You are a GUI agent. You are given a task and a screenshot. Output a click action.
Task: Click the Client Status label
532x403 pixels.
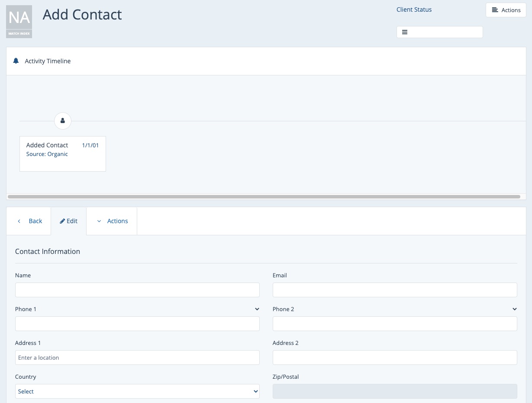pyautogui.click(x=414, y=10)
